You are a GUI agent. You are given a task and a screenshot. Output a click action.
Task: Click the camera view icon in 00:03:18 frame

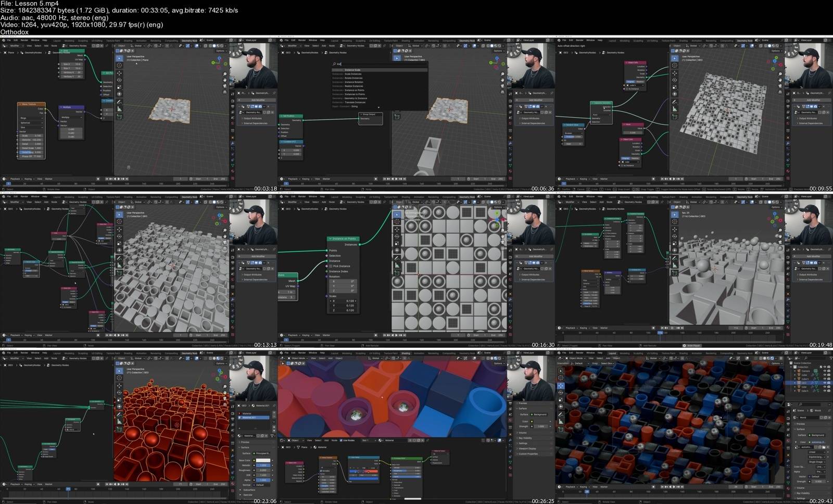(224, 86)
